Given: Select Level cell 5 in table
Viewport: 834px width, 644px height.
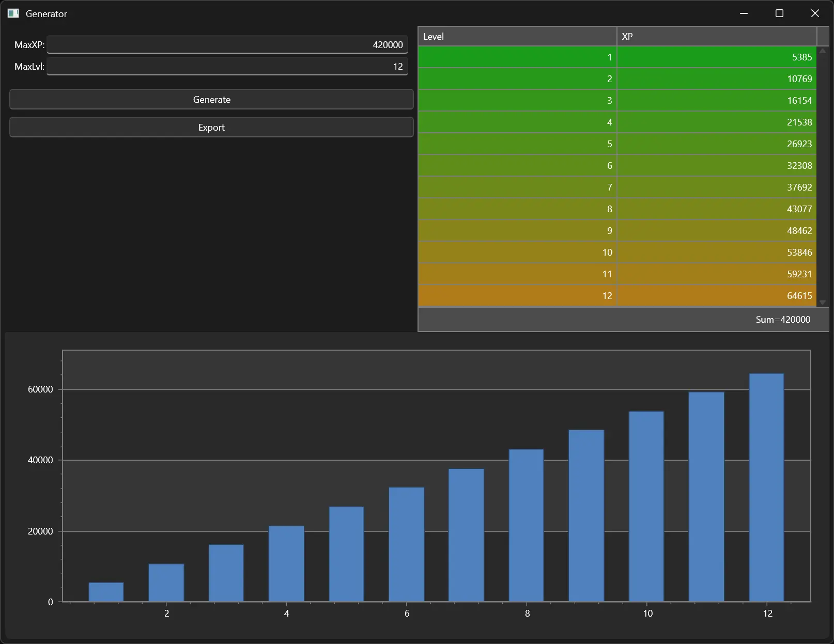Looking at the screenshot, I should click(x=517, y=144).
